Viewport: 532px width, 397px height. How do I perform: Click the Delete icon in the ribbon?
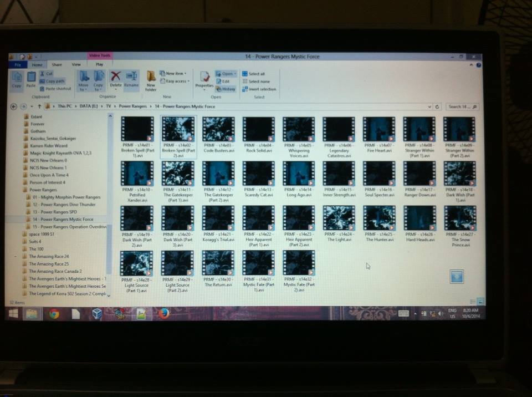pyautogui.click(x=115, y=78)
